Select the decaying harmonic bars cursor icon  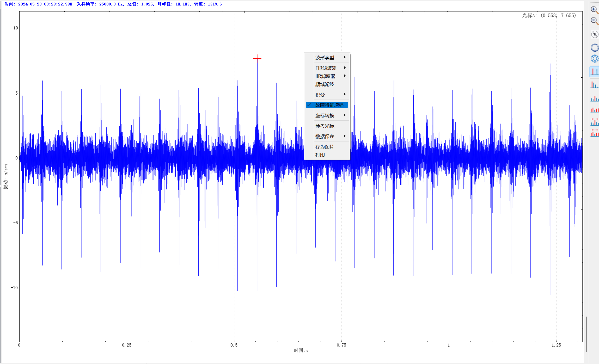coord(594,85)
